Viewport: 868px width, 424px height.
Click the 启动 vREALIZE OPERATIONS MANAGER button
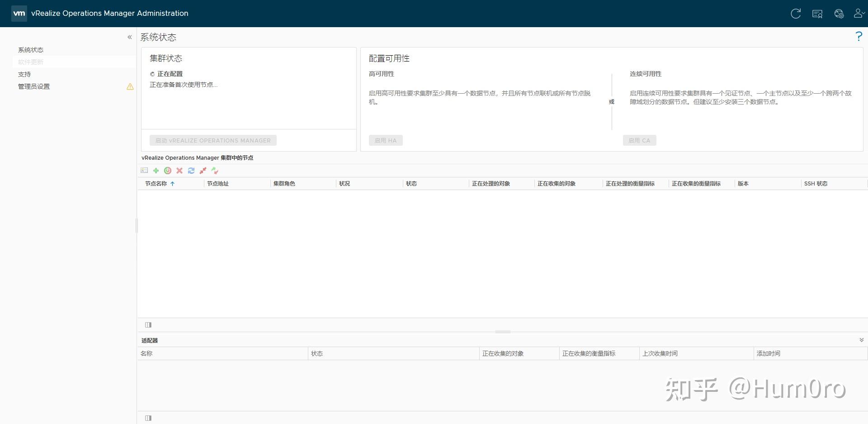pos(212,140)
